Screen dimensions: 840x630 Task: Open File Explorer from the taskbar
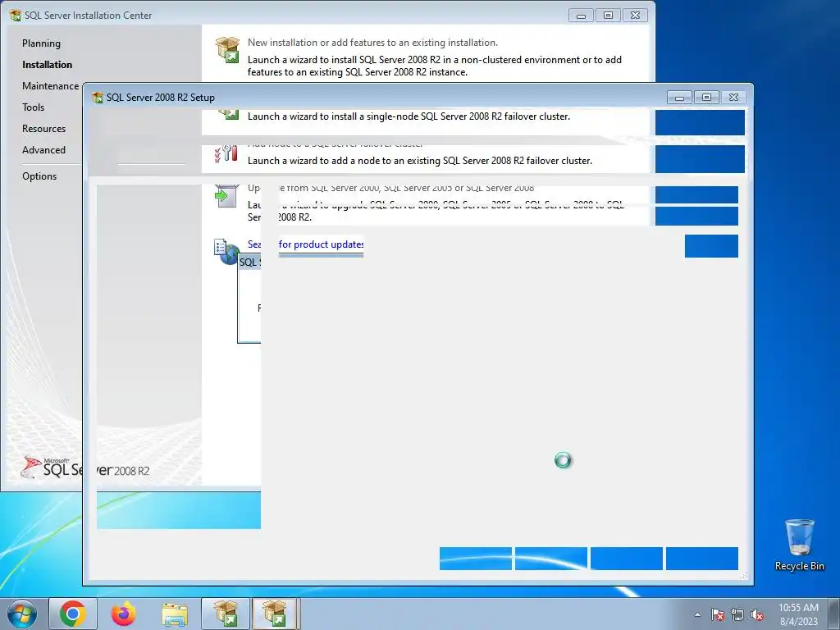(x=175, y=614)
